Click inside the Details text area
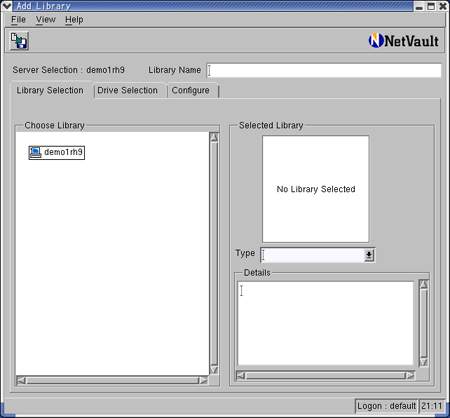 [325, 323]
